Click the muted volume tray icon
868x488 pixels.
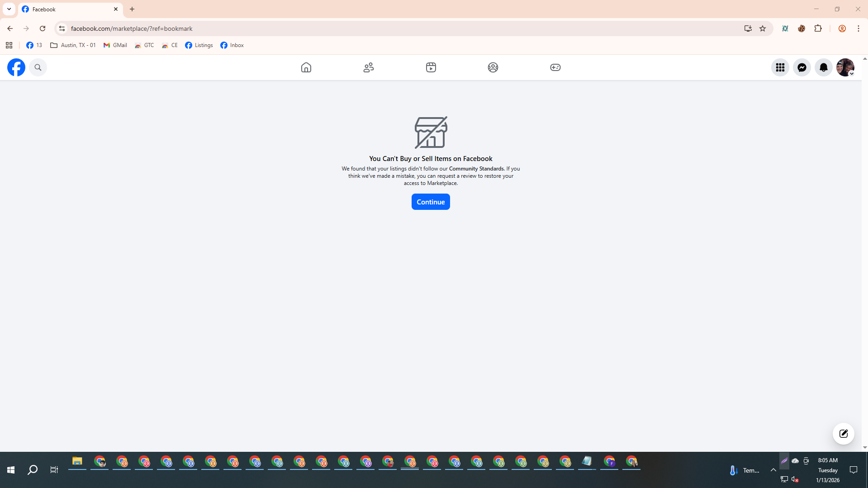(795, 479)
